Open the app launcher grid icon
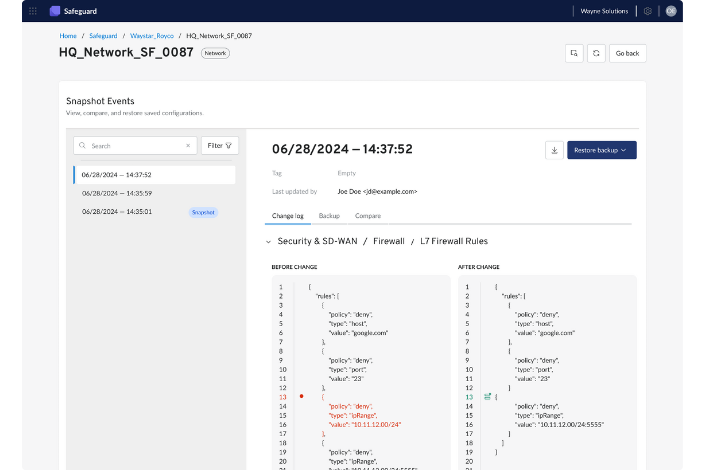 (33, 11)
